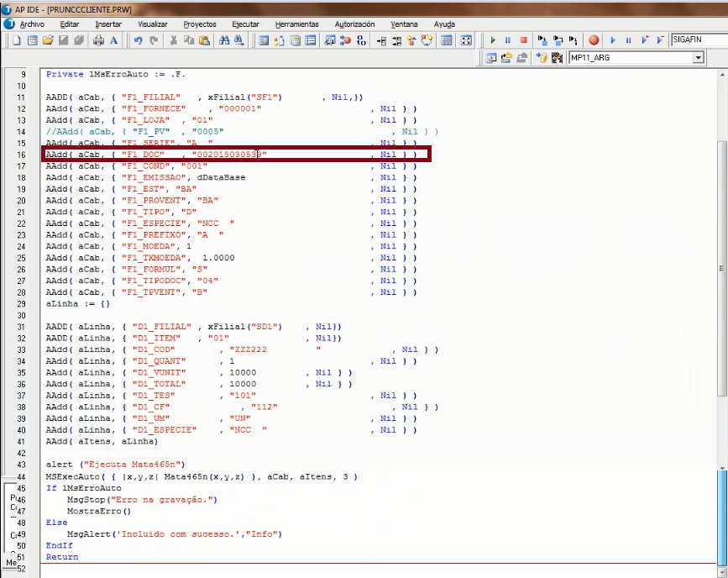Undo the last edit
The height and width of the screenshot is (578, 728).
click(x=139, y=40)
